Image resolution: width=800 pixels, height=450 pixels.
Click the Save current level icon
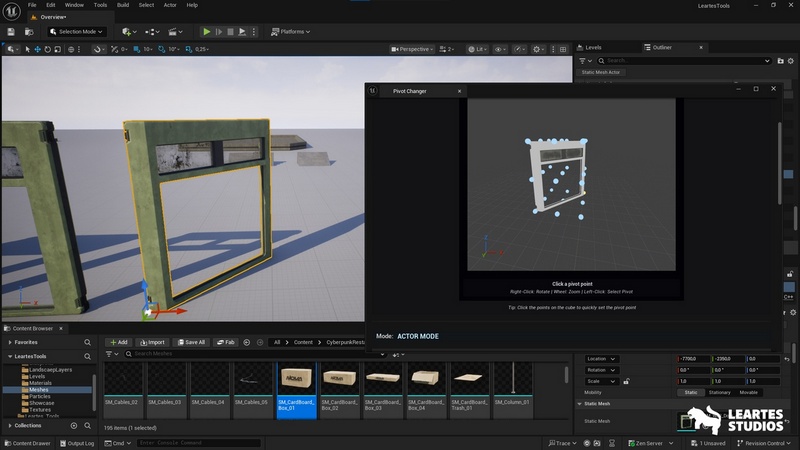(x=11, y=31)
